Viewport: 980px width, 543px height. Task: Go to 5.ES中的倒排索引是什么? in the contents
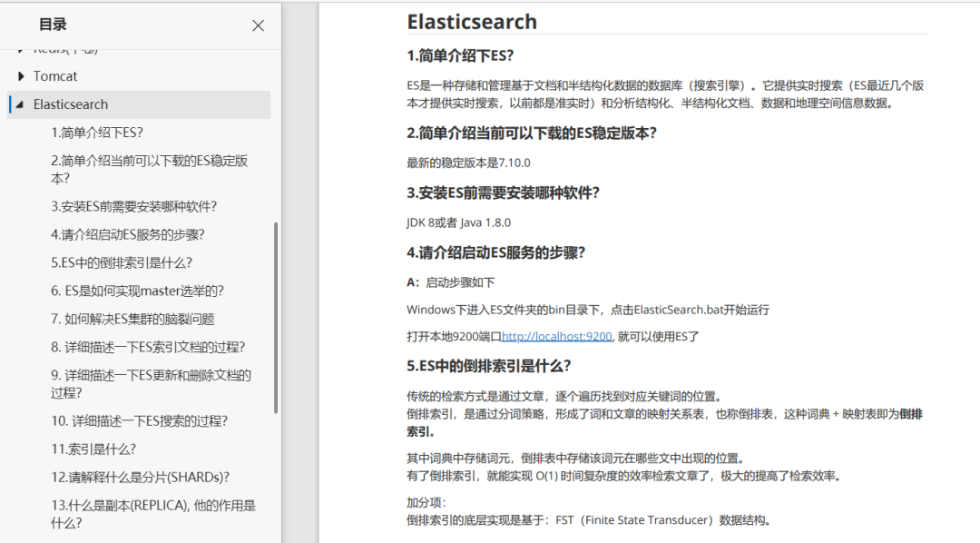tap(122, 262)
